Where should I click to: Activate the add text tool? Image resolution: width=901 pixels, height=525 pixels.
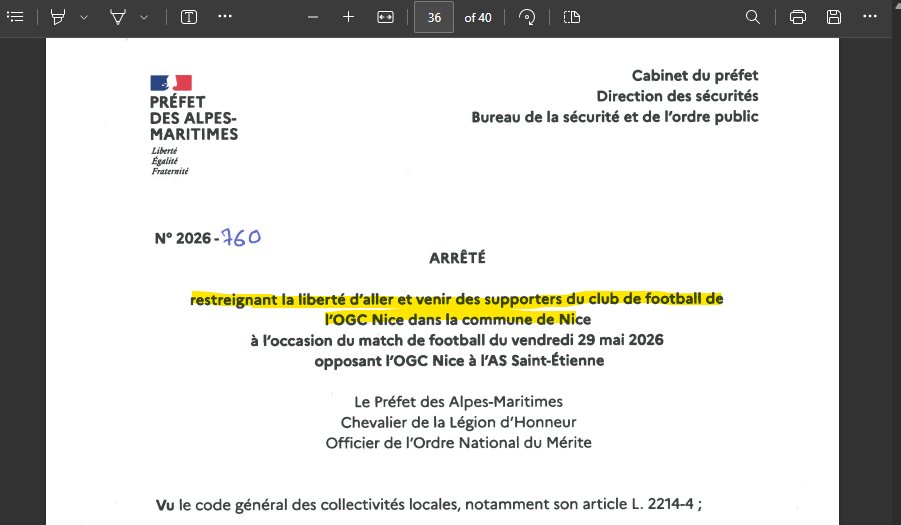click(189, 17)
